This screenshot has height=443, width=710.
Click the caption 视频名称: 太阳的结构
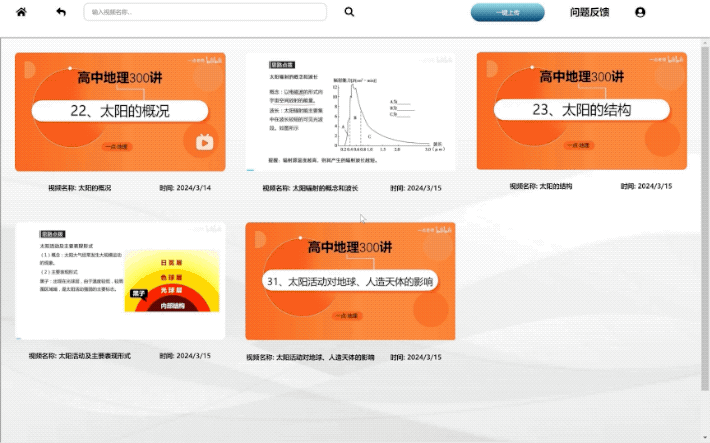pos(541,186)
